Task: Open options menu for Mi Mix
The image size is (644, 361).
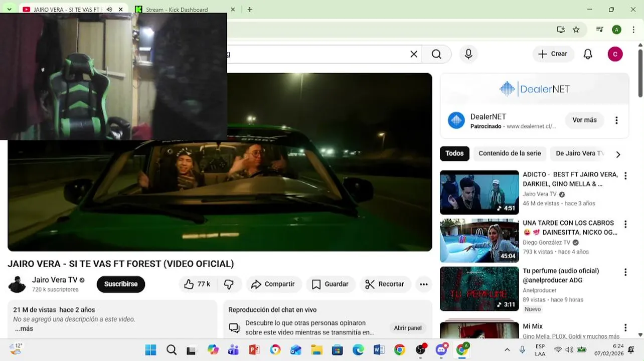Action: coord(625,328)
